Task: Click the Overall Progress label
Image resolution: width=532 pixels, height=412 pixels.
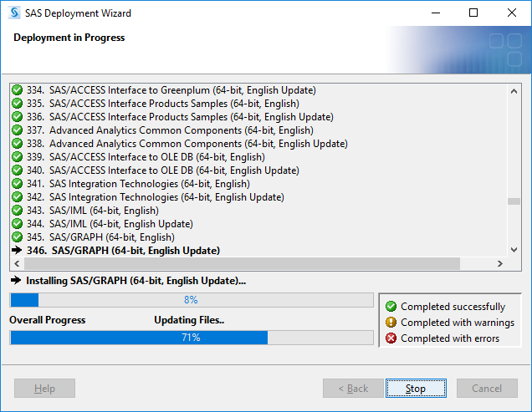Action: pyautogui.click(x=48, y=320)
